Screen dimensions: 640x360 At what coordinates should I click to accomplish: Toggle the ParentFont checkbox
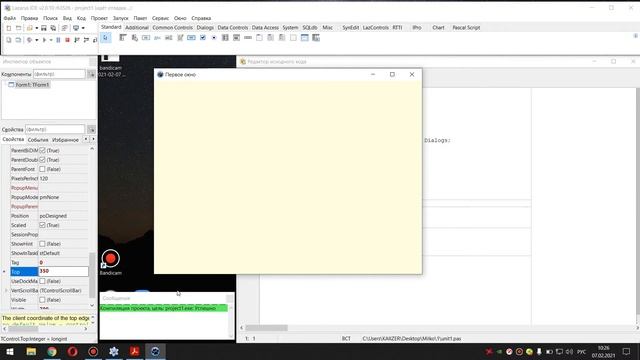point(42,169)
